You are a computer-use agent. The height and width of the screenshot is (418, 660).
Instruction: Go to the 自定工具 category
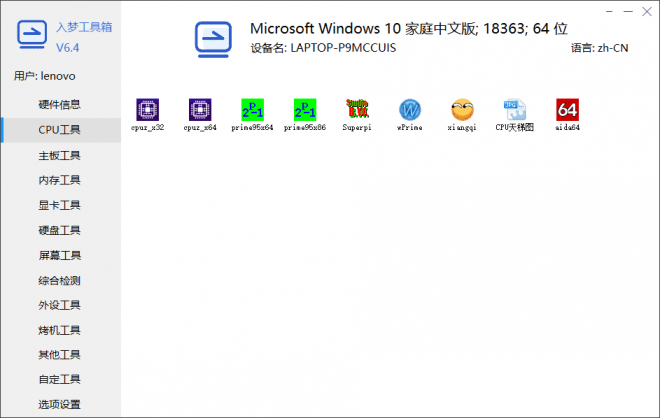tap(61, 379)
